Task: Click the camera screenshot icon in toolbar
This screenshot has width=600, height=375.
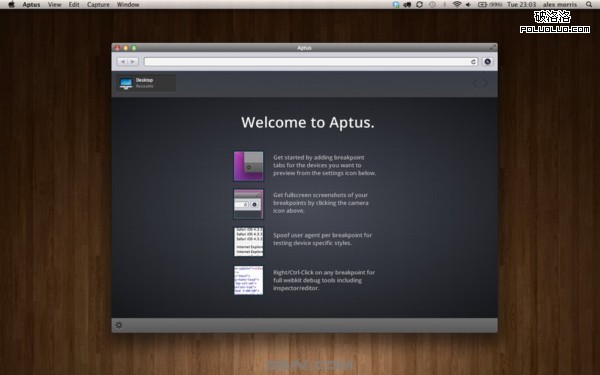Action: point(487,62)
